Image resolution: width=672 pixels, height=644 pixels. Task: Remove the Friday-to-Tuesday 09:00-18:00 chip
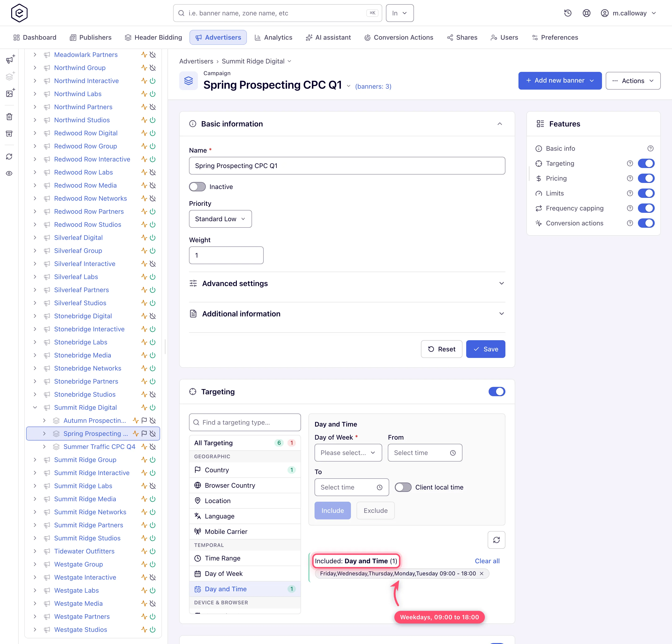(x=481, y=573)
